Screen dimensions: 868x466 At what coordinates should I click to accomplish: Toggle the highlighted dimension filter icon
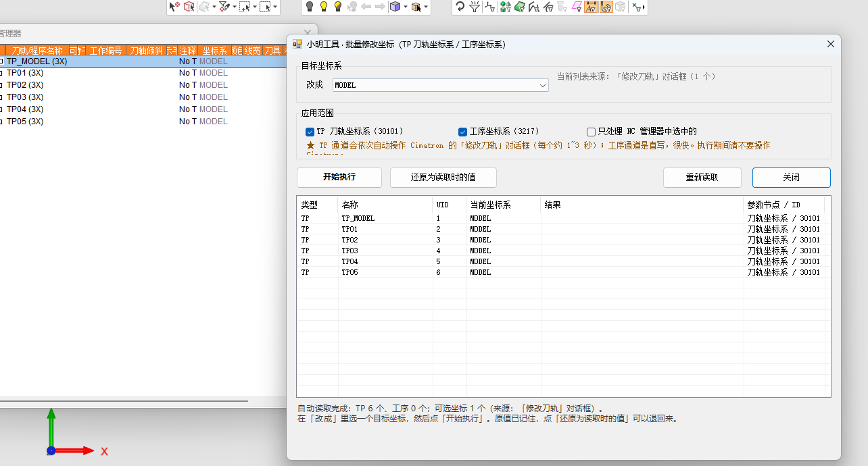(591, 7)
